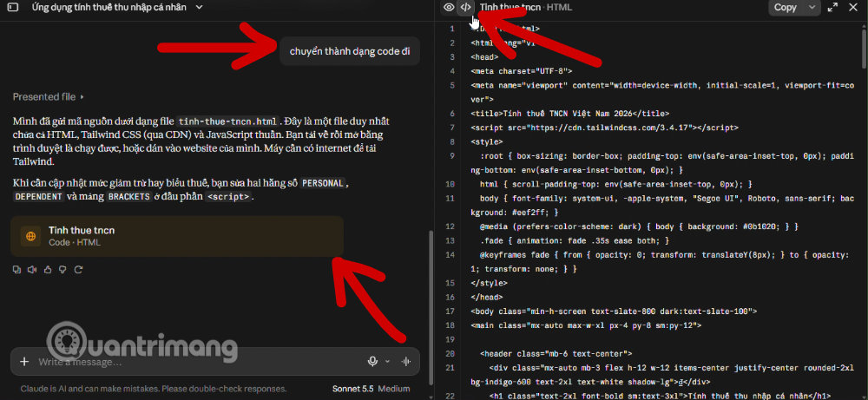This screenshot has width=868, height=400.
Task: Read the response aloud with speaker icon
Action: click(x=32, y=270)
